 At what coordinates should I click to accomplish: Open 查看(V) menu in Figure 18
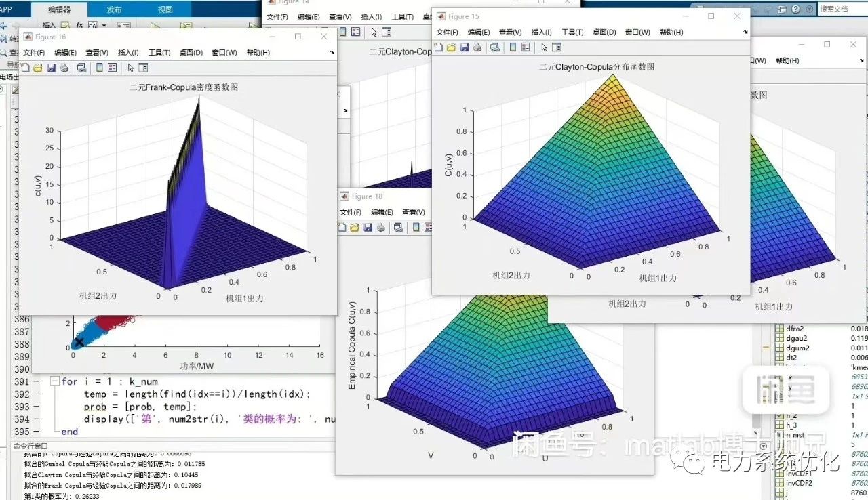click(x=414, y=212)
